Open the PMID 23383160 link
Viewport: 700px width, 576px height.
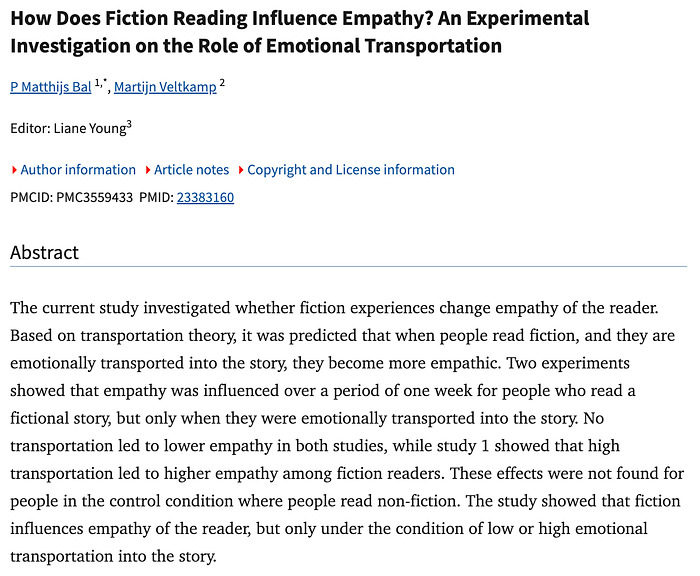coord(205,198)
